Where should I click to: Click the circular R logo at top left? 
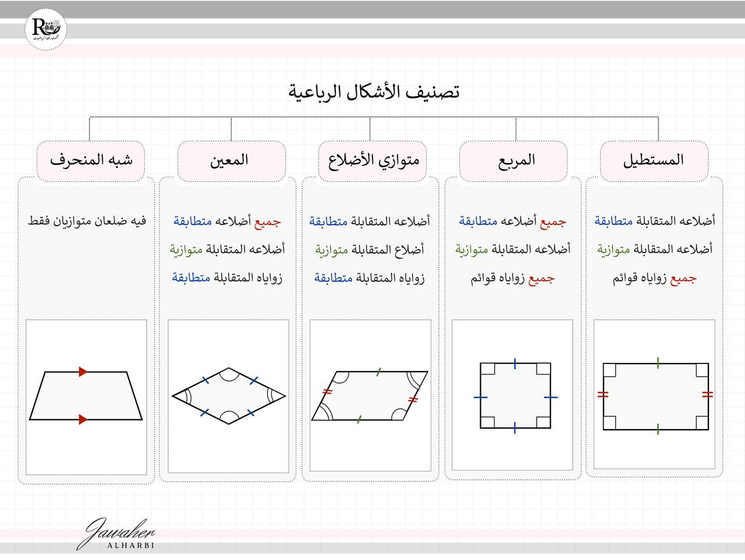point(47,30)
